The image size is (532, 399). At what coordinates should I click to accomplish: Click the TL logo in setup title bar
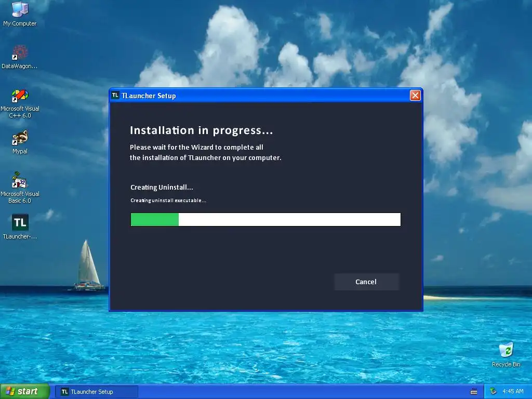[115, 96]
